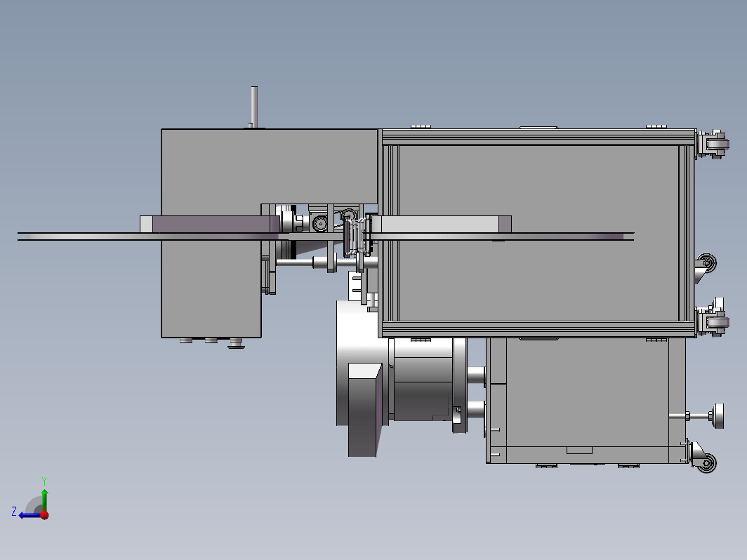Click the red X axis ball of the triad
Image resolution: width=747 pixels, height=560 pixels.
tap(45, 515)
